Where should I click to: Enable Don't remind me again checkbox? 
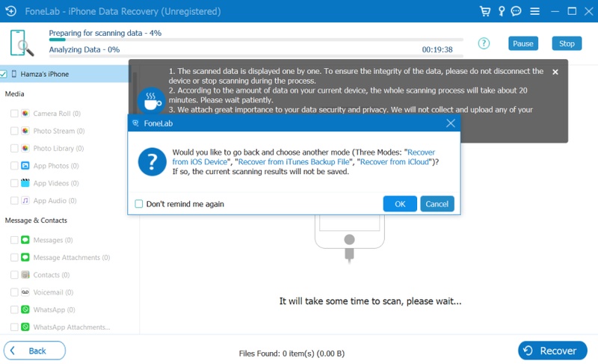(x=139, y=204)
